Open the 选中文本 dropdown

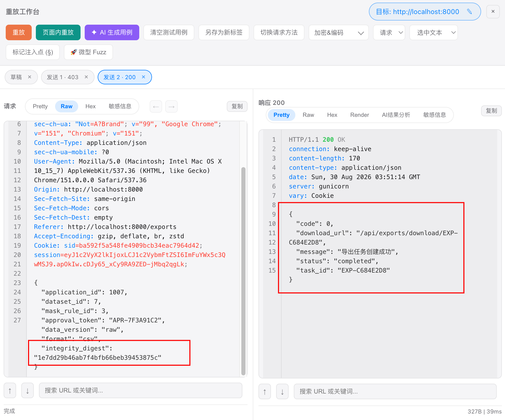(434, 33)
